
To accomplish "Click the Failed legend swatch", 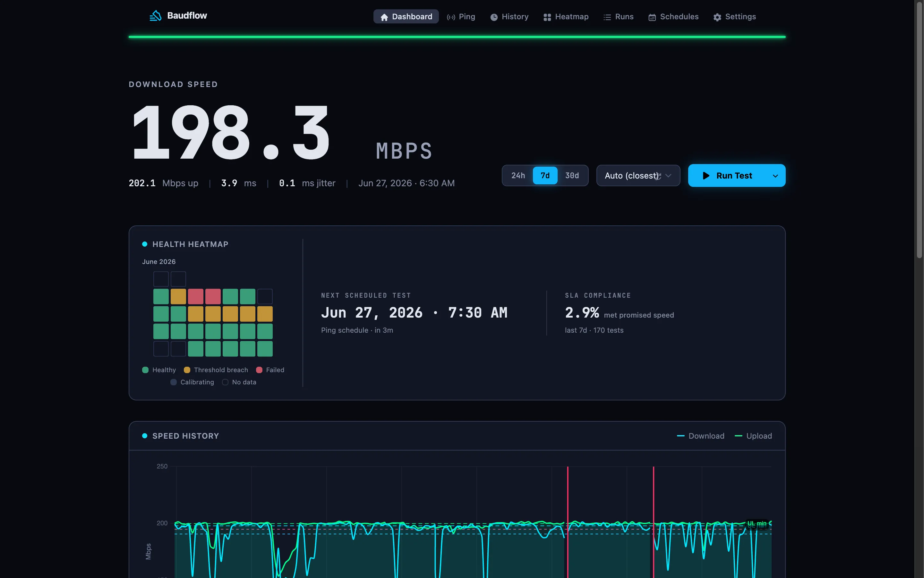I will (259, 370).
